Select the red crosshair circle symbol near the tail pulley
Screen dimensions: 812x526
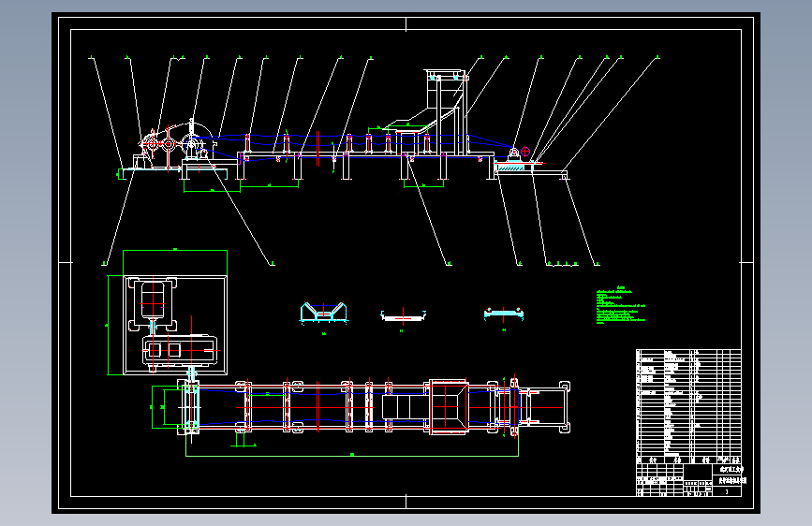tap(525, 152)
